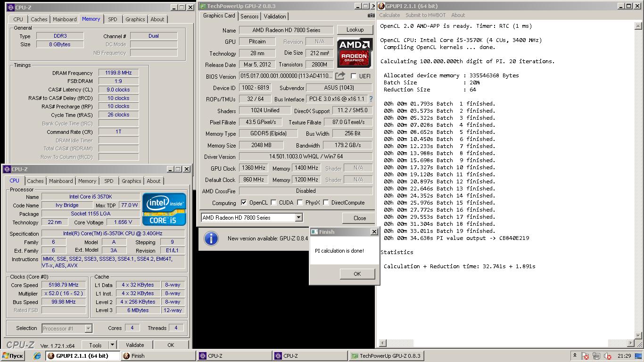
Task: Click the BIOS Version field in GPU-Z
Action: [286, 76]
